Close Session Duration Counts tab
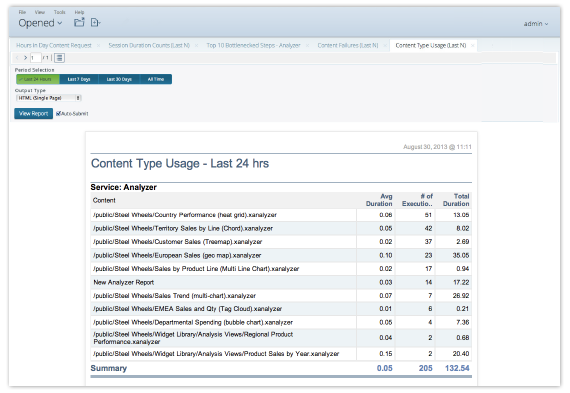Viewport: 570px width, 393px height. 197,46
